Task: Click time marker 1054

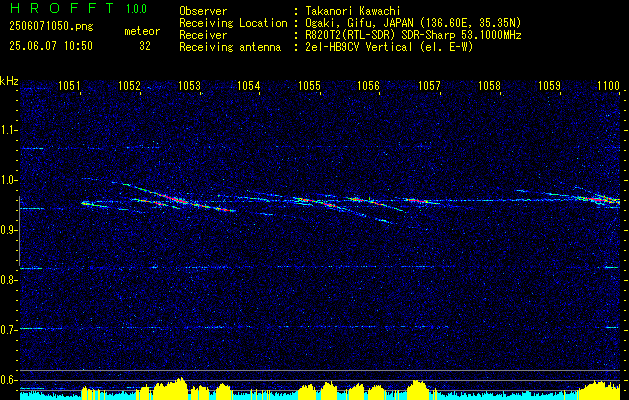Action: coord(249,85)
